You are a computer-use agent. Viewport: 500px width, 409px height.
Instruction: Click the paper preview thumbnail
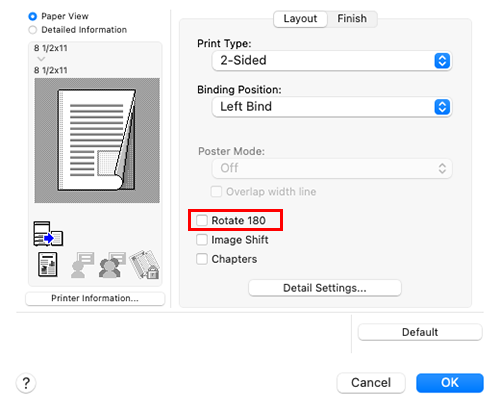pyautogui.click(x=97, y=140)
